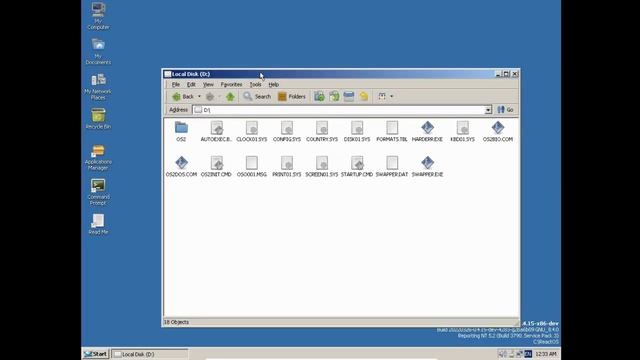Launch Applications Manager from the desktop
This screenshot has height=360, width=640.
click(98, 157)
